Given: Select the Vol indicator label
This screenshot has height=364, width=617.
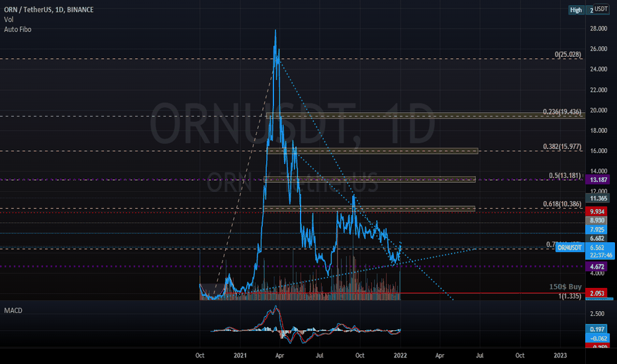Looking at the screenshot, I should [x=9, y=19].
